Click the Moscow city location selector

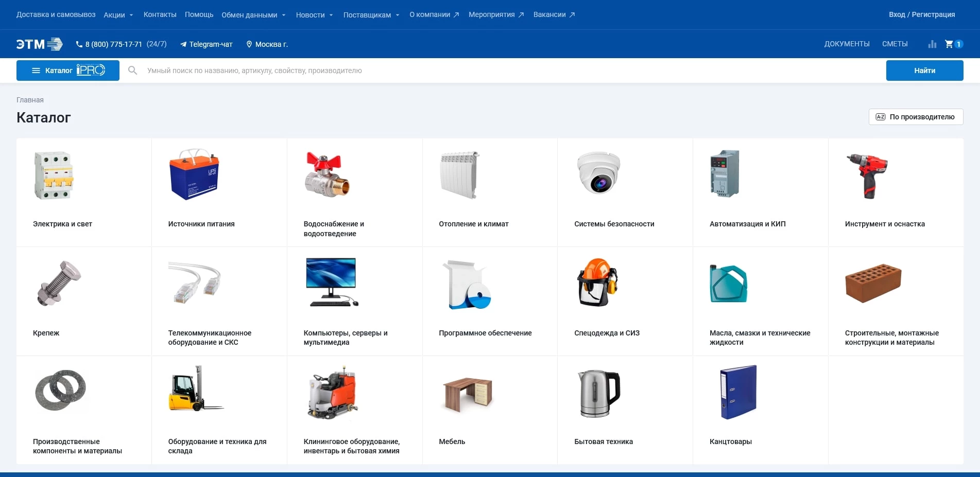(x=267, y=44)
